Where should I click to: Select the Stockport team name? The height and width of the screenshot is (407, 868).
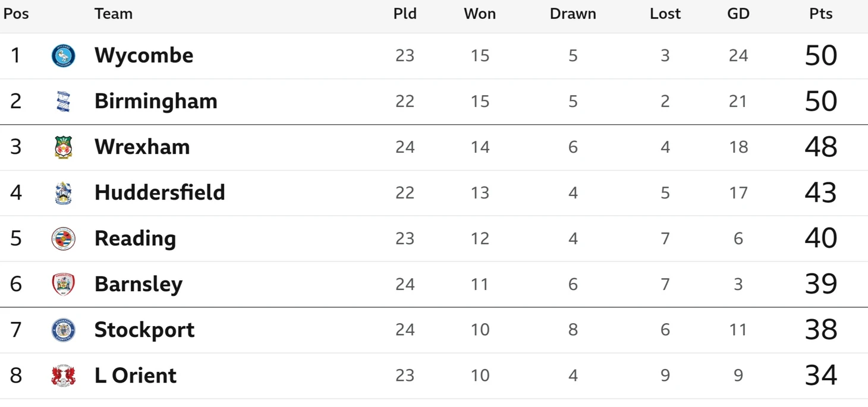[144, 330]
